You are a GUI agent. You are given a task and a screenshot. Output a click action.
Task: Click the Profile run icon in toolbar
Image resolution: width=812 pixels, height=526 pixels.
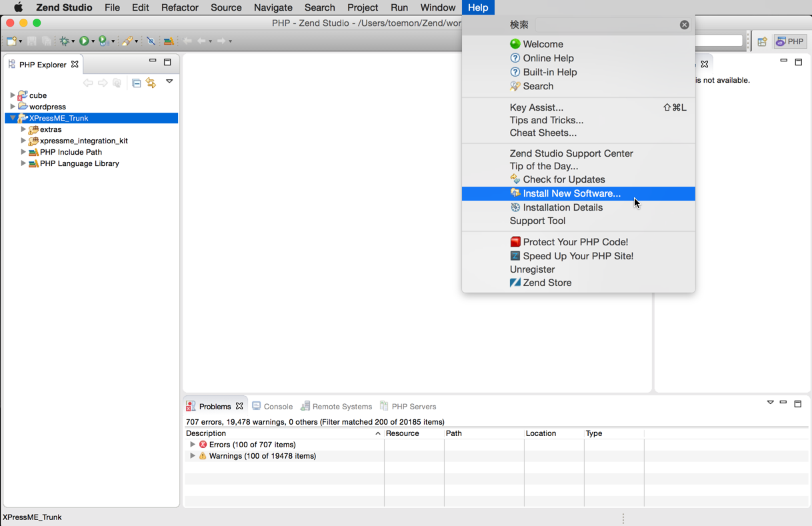click(103, 41)
